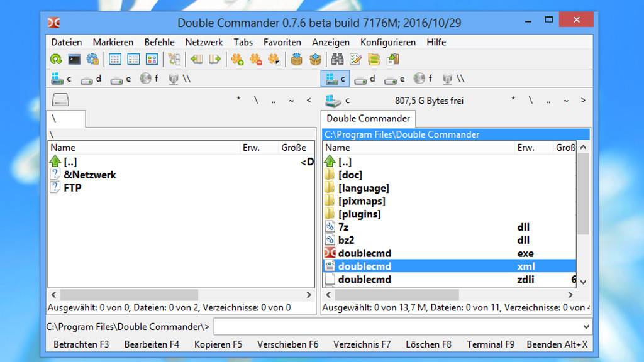The height and width of the screenshot is (362, 644).
Task: Switch left panel to drive c
Action: pos(61,79)
